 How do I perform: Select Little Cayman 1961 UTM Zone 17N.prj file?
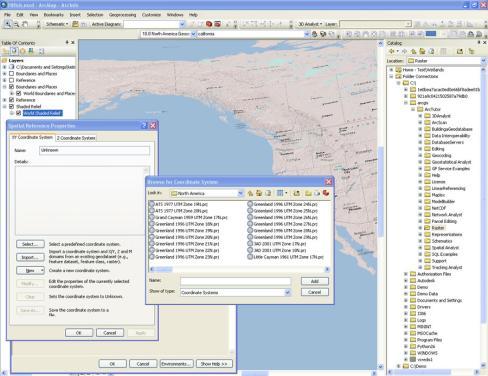point(285,257)
